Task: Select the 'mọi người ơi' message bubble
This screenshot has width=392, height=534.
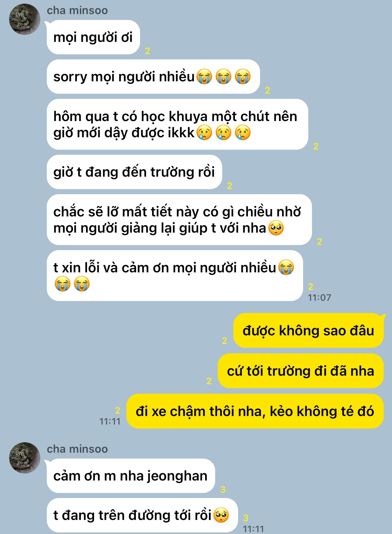Action: click(93, 37)
